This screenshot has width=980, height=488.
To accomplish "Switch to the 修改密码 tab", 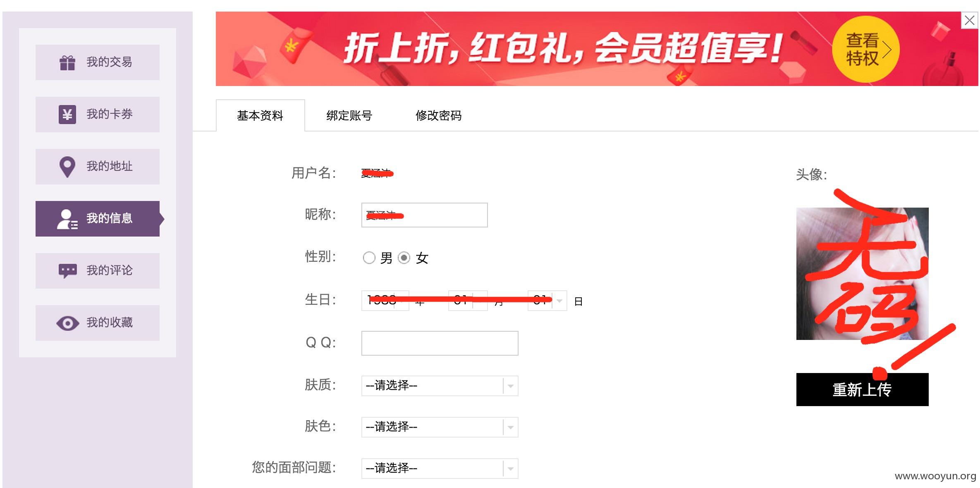I will coord(439,116).
